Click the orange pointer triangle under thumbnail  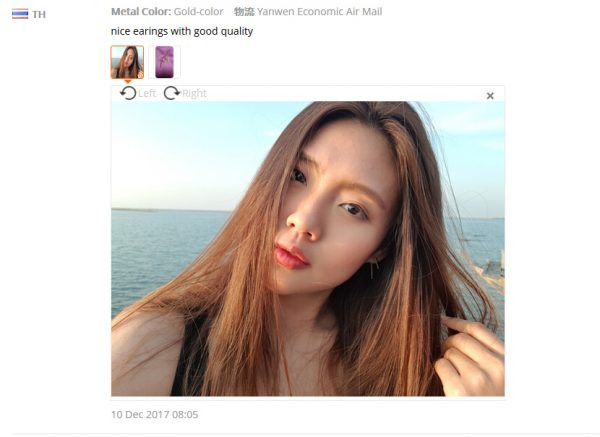128,82
